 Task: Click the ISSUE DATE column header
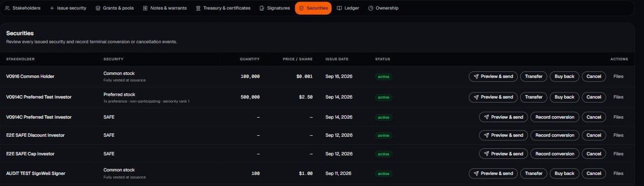tap(337, 59)
